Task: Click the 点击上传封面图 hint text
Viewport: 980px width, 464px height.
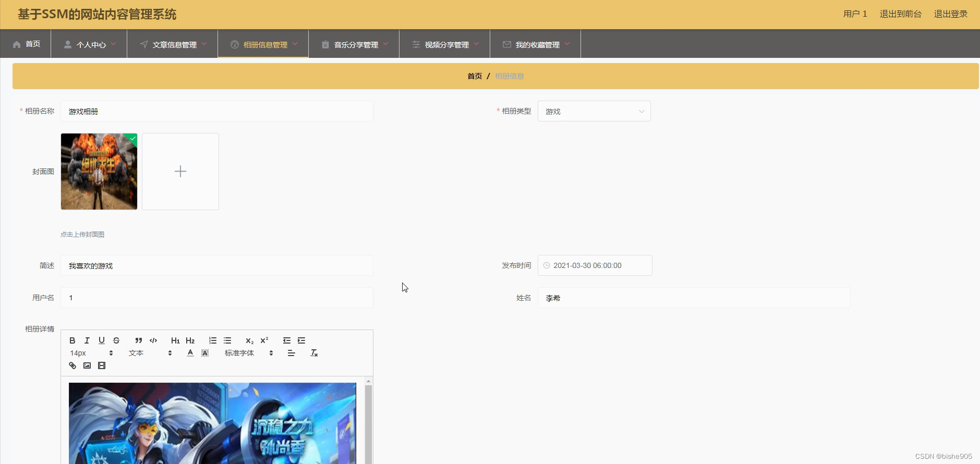Action: (x=82, y=235)
